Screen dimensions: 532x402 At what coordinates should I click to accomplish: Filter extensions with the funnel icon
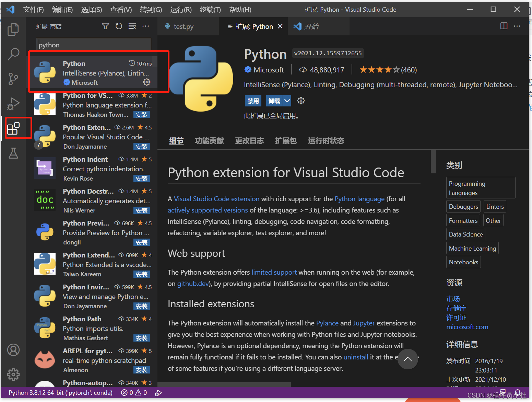105,26
